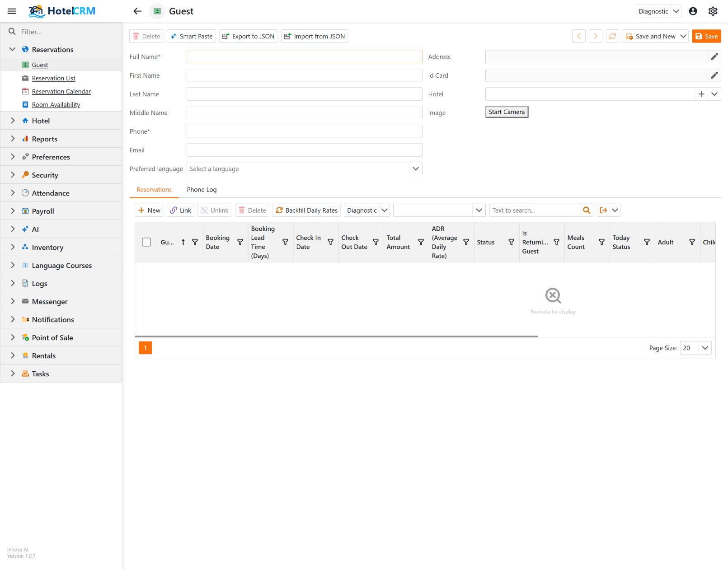Screen dimensions: 728x570
Task: Open the user account profile icon
Action: [x=693, y=11]
